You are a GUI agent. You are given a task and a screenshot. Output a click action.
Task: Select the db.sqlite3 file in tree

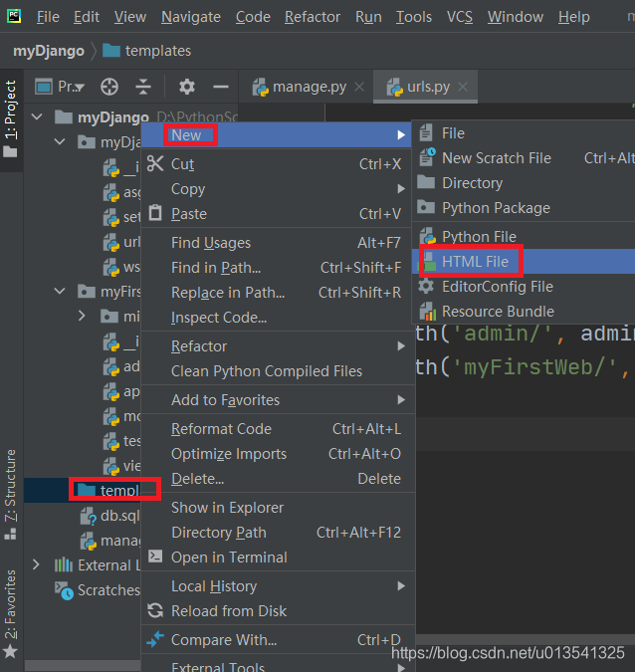click(110, 516)
